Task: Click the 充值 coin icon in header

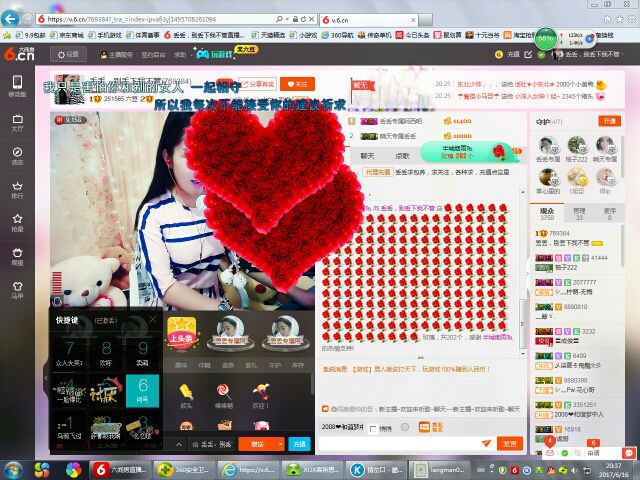Action: click(498, 54)
